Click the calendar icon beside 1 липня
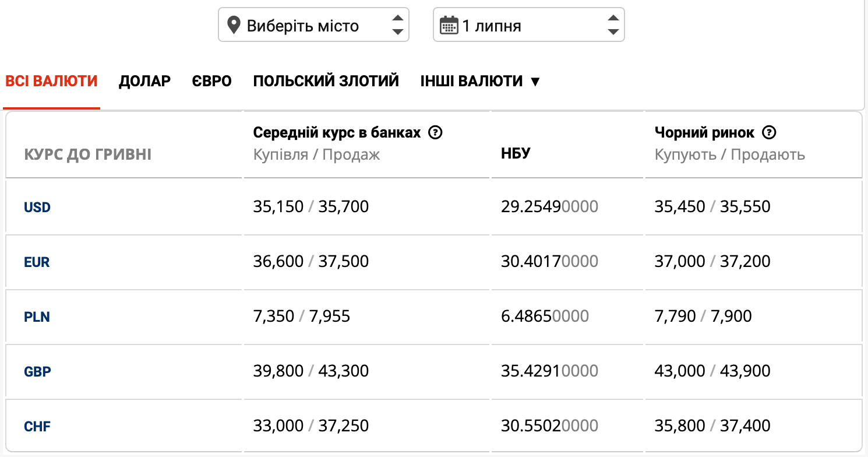 point(449,26)
